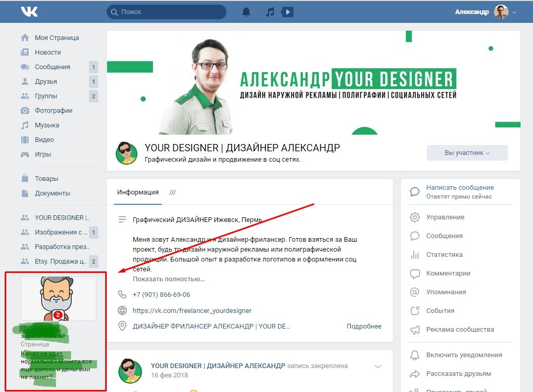The width and height of the screenshot is (533, 392).
Task: Open the Друзья menu item text
Action: pos(46,82)
